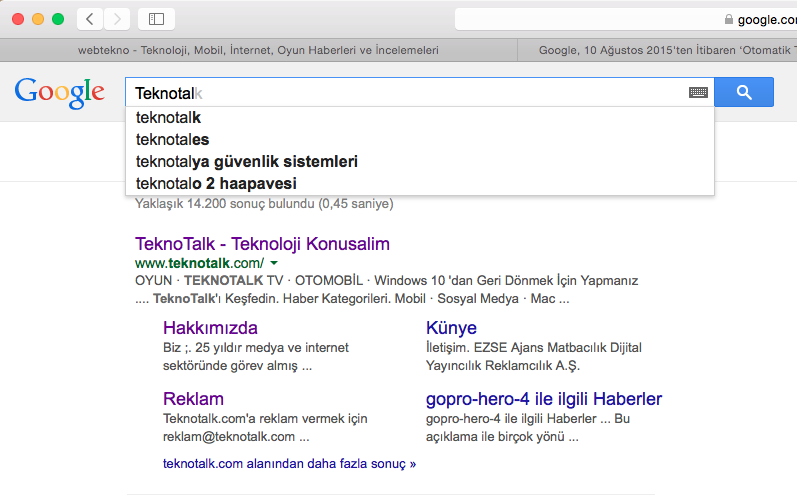Choose 'teknotalya güvenlik sistemleri' suggestion

pyautogui.click(x=420, y=162)
